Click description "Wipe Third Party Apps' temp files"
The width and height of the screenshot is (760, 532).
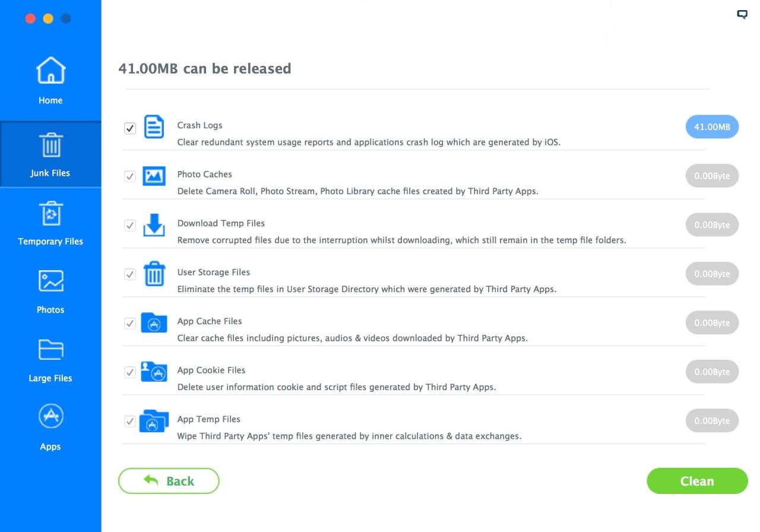tap(349, 436)
